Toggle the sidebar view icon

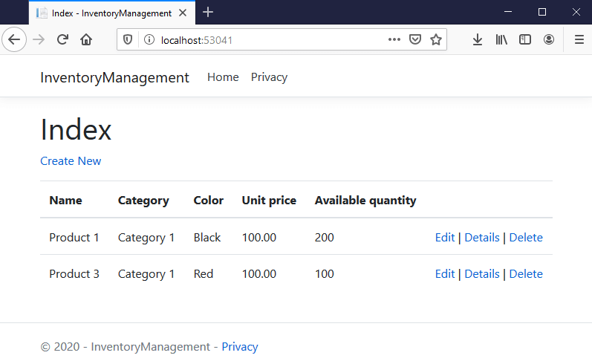525,39
